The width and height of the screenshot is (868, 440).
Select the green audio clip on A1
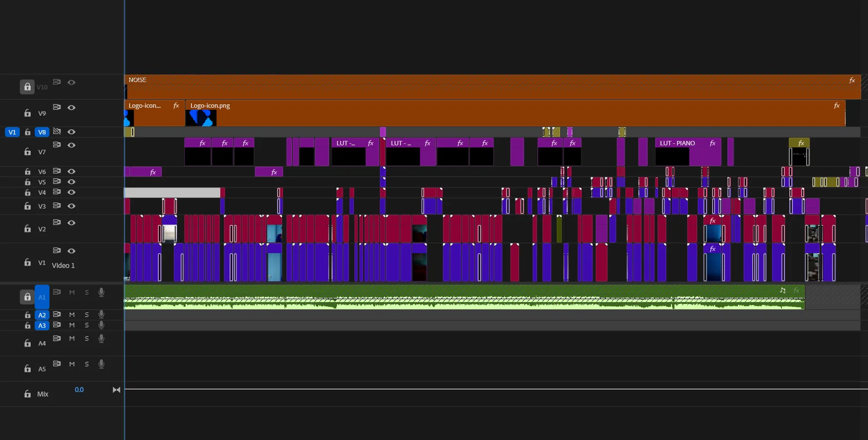(x=464, y=297)
